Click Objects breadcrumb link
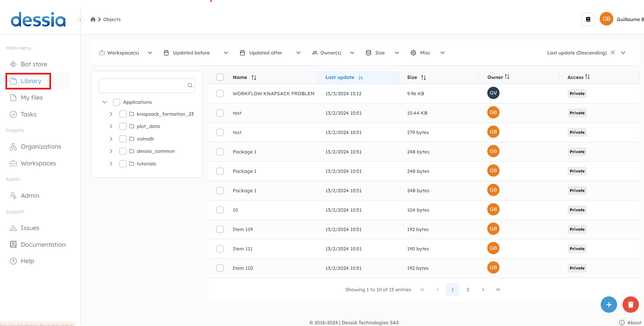The height and width of the screenshot is (326, 644). (x=112, y=19)
